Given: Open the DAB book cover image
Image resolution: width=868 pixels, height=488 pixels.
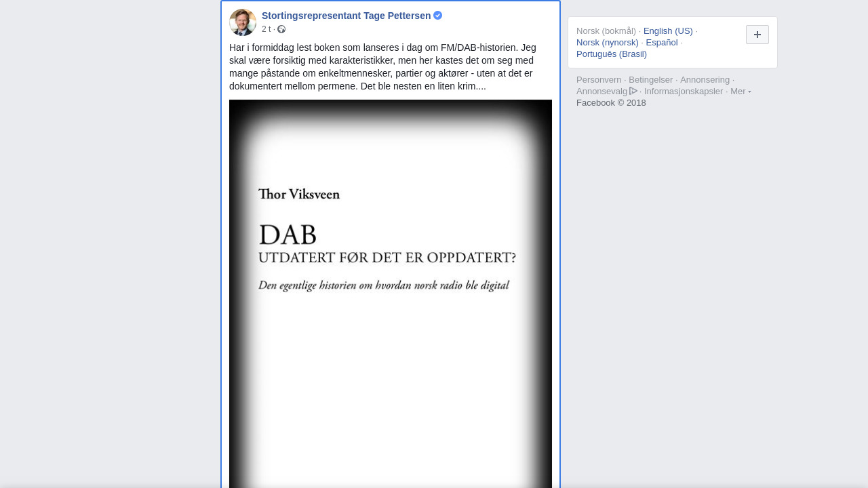Looking at the screenshot, I should point(391,293).
